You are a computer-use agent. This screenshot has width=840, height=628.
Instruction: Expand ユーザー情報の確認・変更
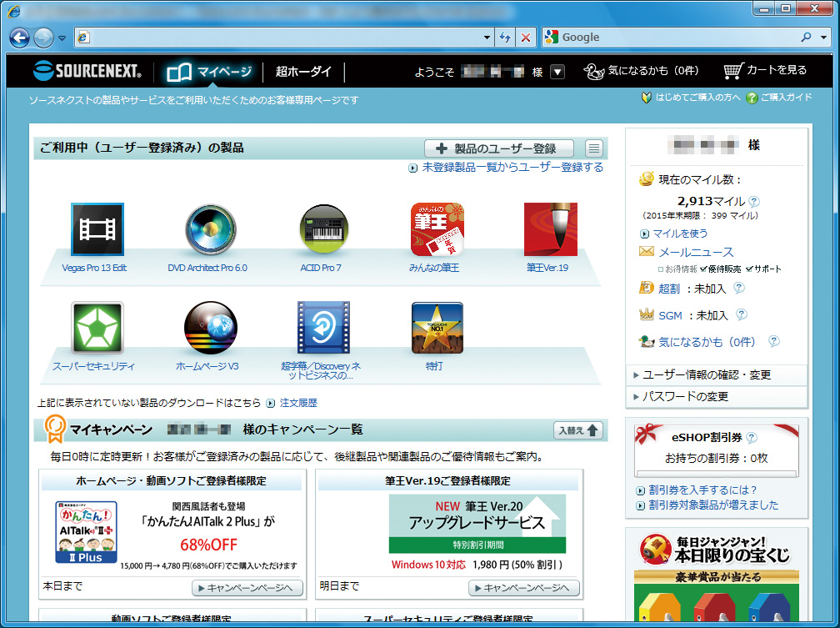point(716,374)
